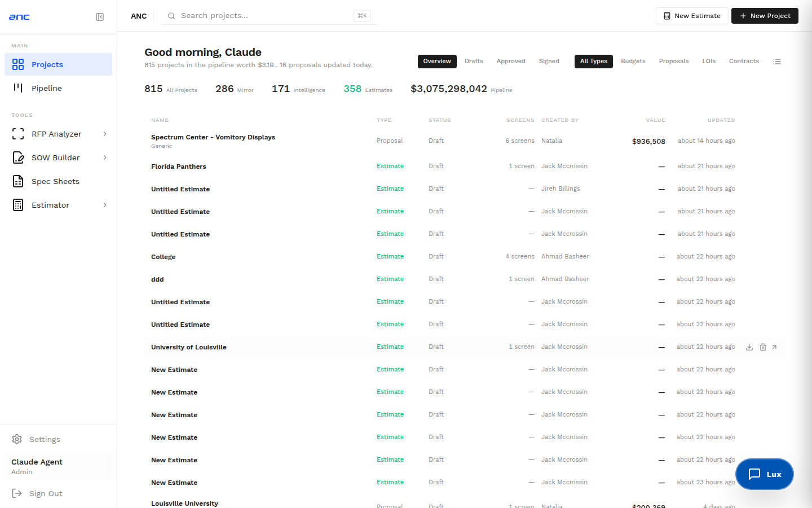Expand the Estimator submenu chevron

click(x=105, y=205)
